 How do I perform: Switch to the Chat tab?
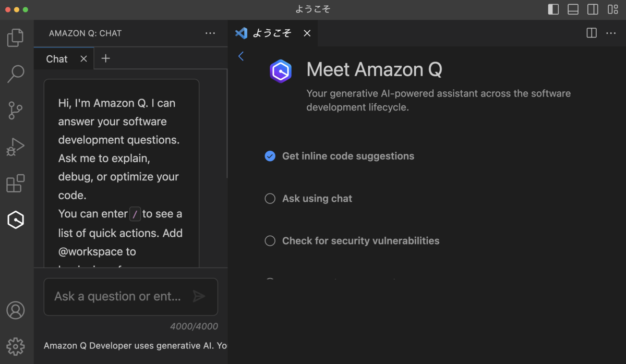tap(57, 59)
